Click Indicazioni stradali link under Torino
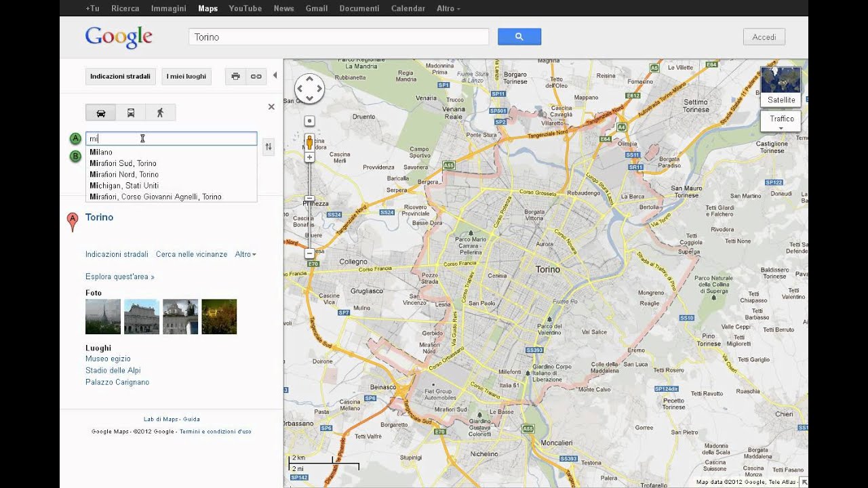 click(x=117, y=254)
